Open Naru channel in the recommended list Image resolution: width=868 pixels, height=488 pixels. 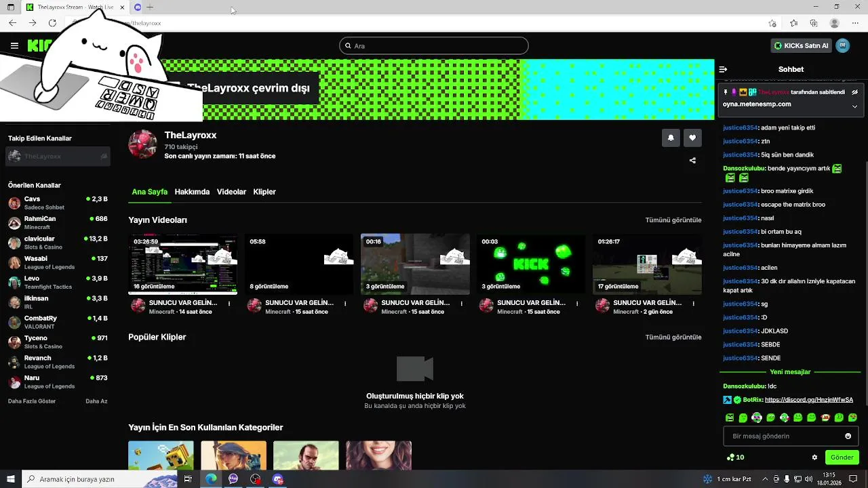click(58, 382)
